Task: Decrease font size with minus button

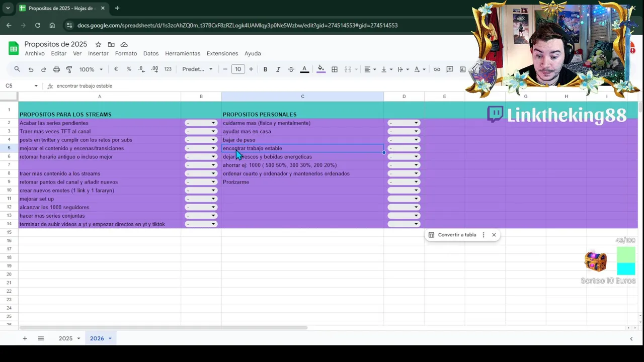Action: tap(225, 69)
